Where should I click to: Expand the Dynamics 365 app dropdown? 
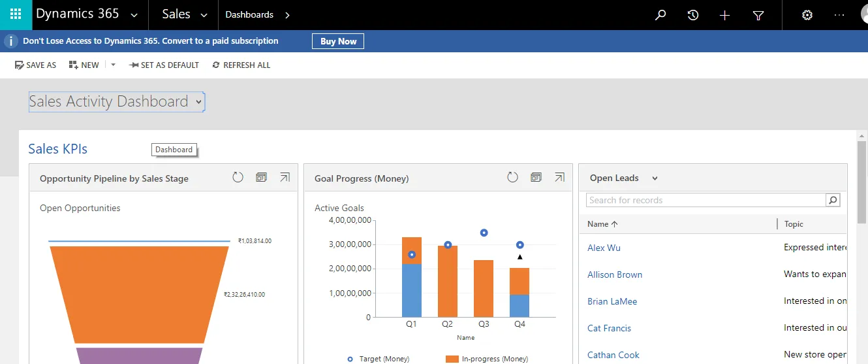click(x=134, y=15)
